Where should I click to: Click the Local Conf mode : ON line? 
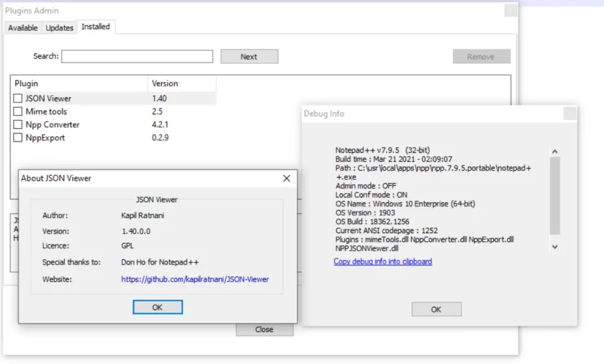[x=372, y=195]
